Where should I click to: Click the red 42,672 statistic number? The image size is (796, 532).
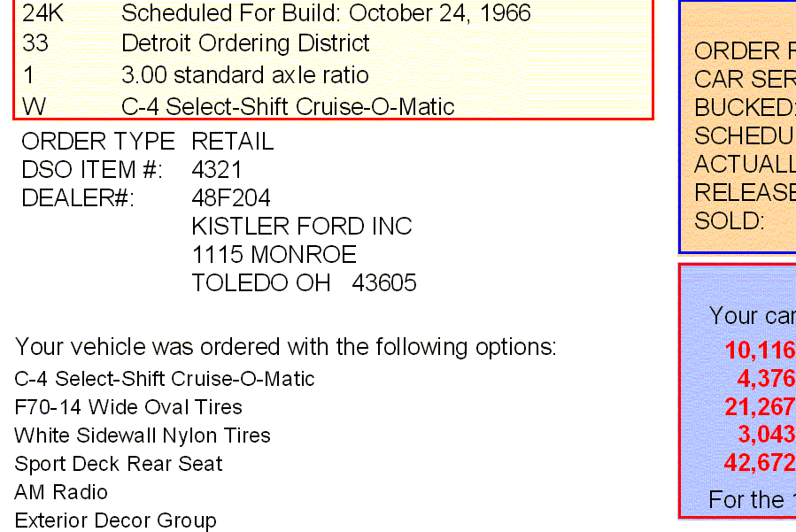pyautogui.click(x=760, y=462)
